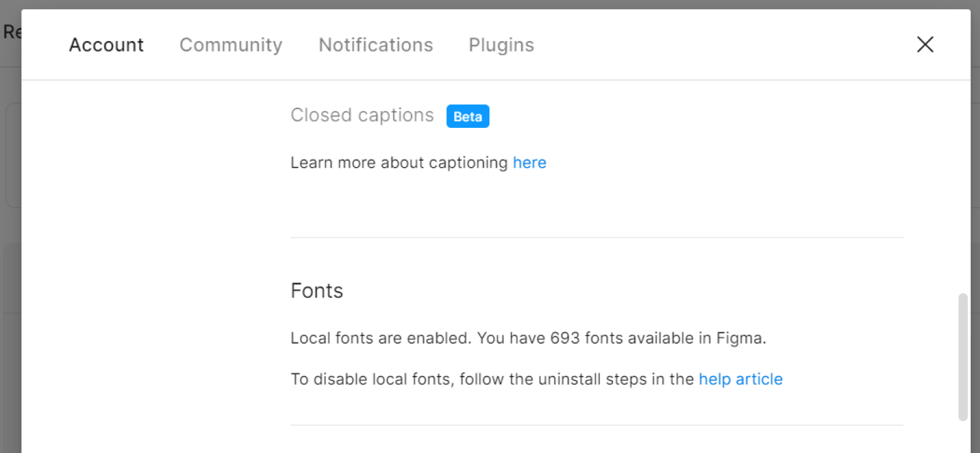Click the dimmed 'Re' text behind dialog
Image resolution: width=980 pixels, height=453 pixels.
pyautogui.click(x=11, y=32)
